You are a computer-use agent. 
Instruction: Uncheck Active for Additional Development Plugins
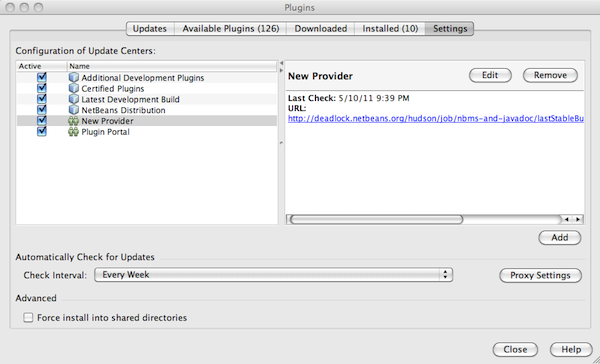[42, 77]
